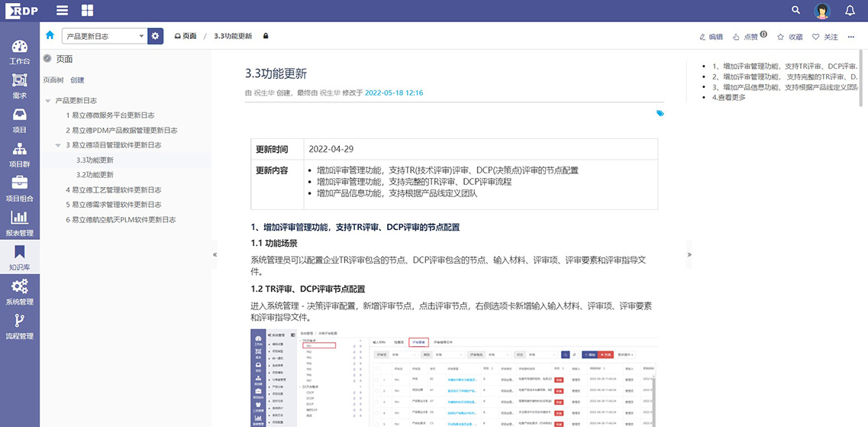The width and height of the screenshot is (868, 427).
Task: Click the embedded screenshot image
Action: [x=454, y=380]
